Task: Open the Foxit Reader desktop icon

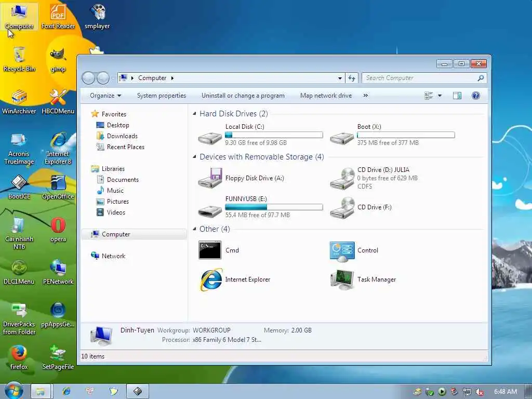Action: coord(58,17)
